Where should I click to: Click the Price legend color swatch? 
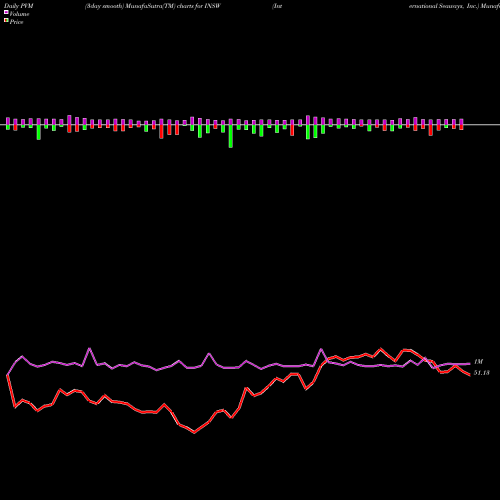(6, 21)
